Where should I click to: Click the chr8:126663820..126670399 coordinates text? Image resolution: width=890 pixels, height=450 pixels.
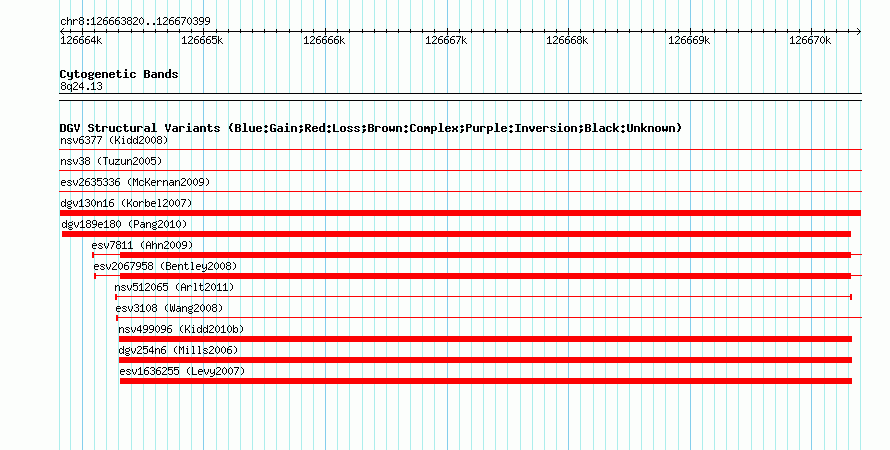tap(135, 21)
